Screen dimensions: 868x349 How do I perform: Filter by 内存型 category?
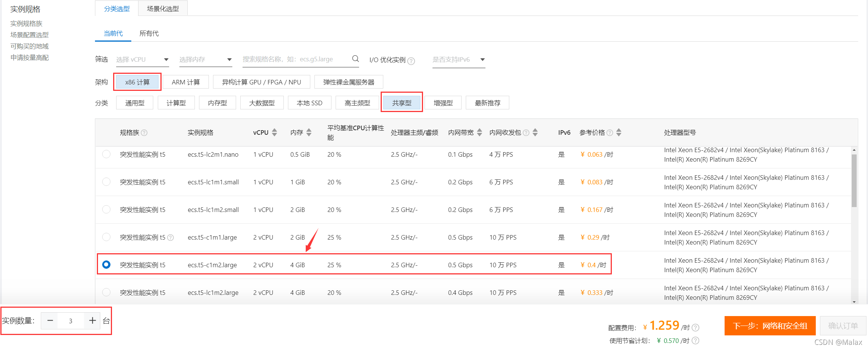click(218, 103)
